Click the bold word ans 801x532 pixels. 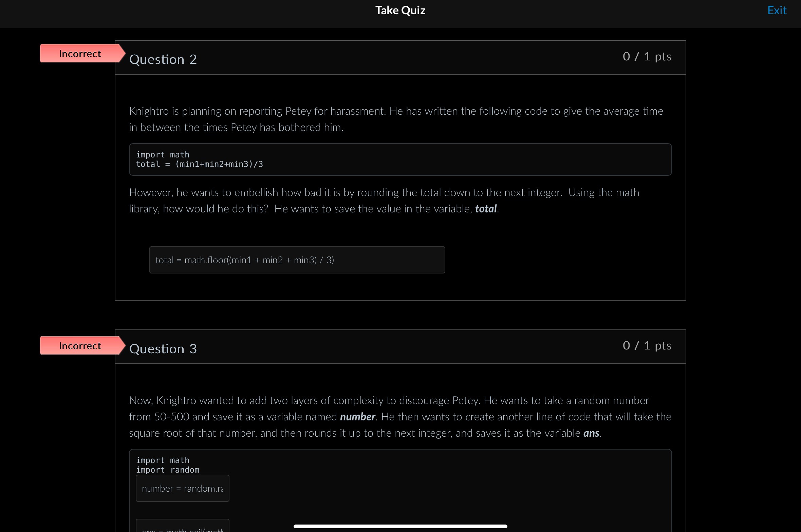pyautogui.click(x=591, y=433)
